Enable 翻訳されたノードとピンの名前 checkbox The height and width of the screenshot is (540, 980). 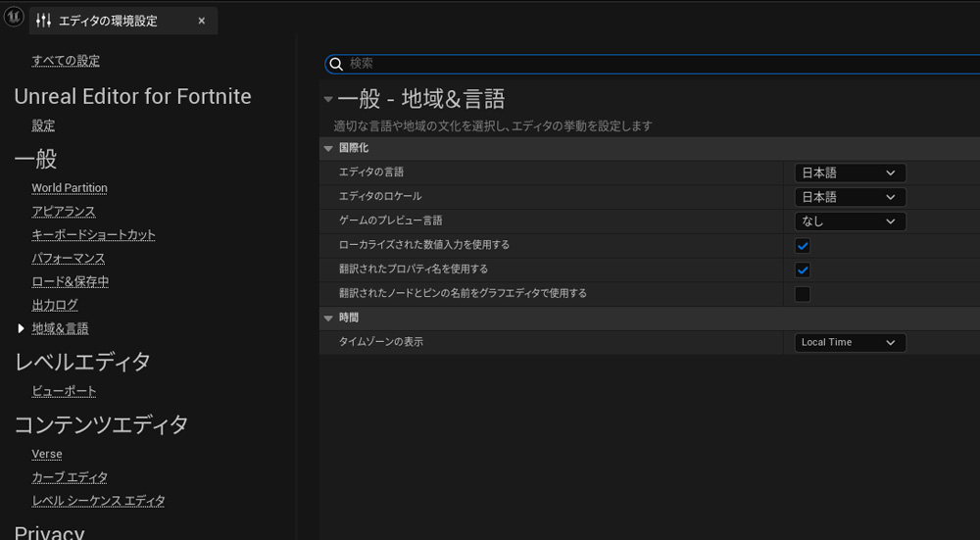pyautogui.click(x=803, y=294)
